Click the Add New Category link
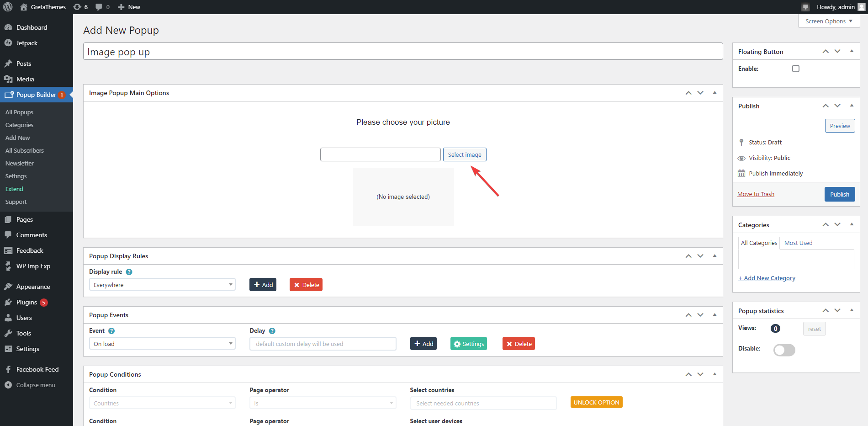This screenshot has height=426, width=868. click(767, 278)
